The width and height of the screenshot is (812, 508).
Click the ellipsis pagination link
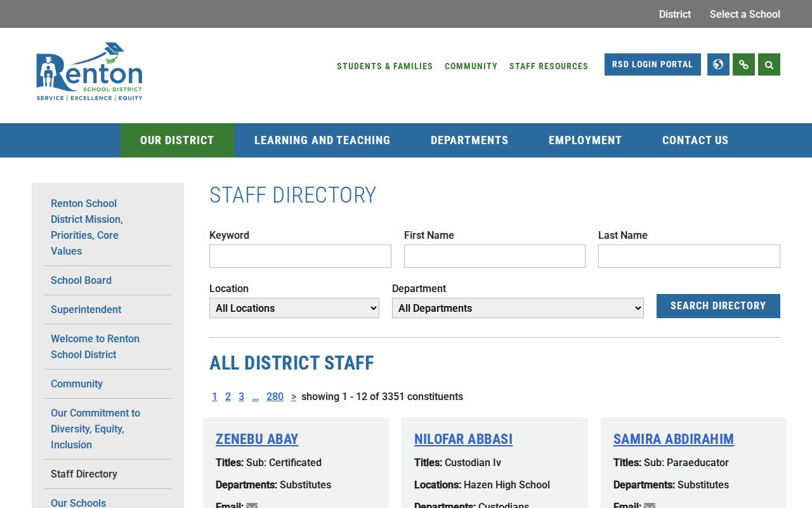point(255,396)
